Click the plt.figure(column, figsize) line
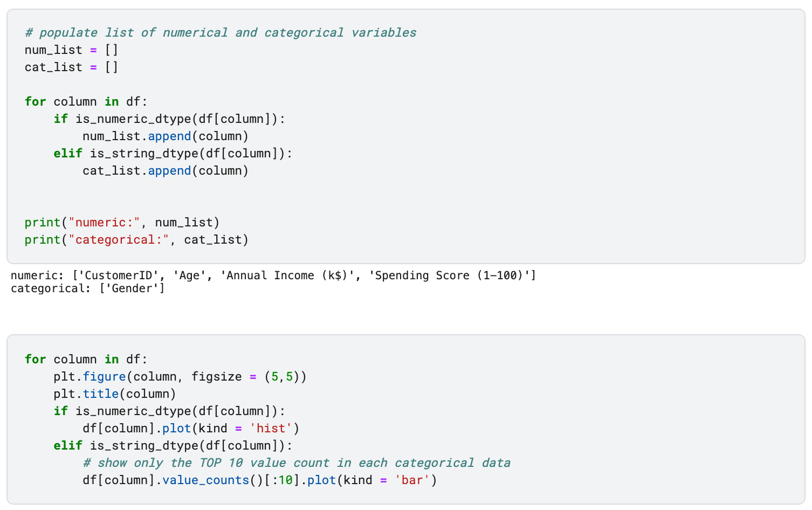 coord(180,377)
